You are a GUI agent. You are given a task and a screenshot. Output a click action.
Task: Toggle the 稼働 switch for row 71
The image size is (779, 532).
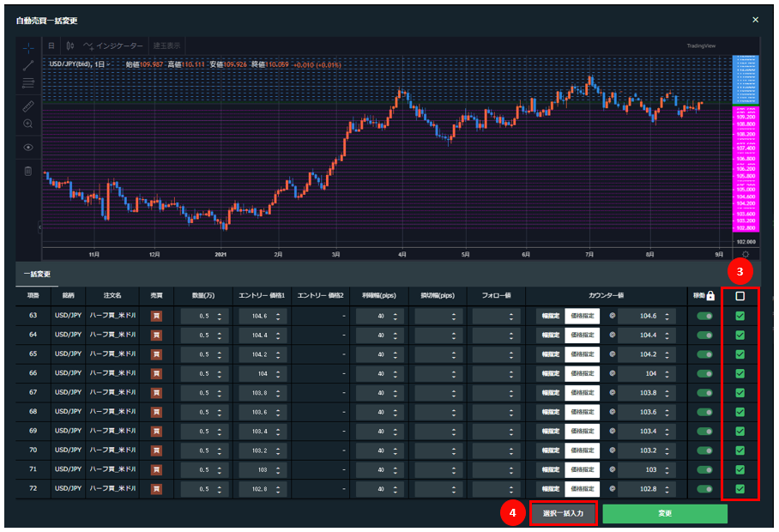(704, 470)
